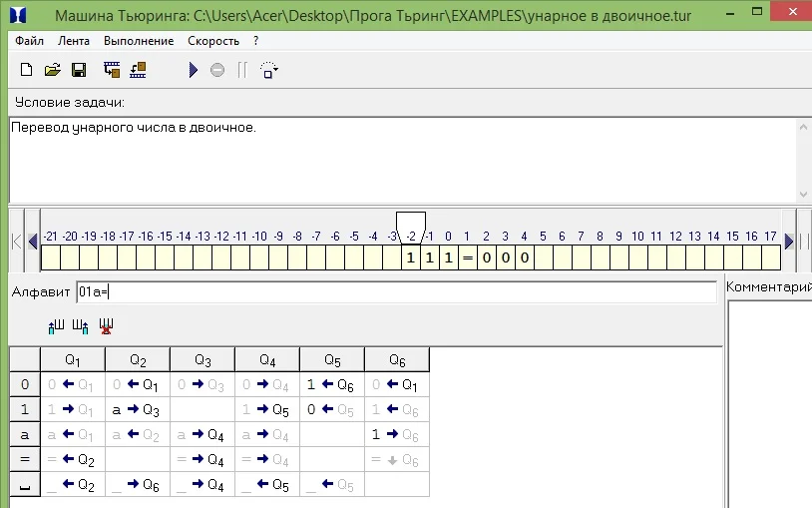812x508 pixels.
Task: Click the Q2 cell in blank row (_ → Q6)
Action: tap(138, 484)
